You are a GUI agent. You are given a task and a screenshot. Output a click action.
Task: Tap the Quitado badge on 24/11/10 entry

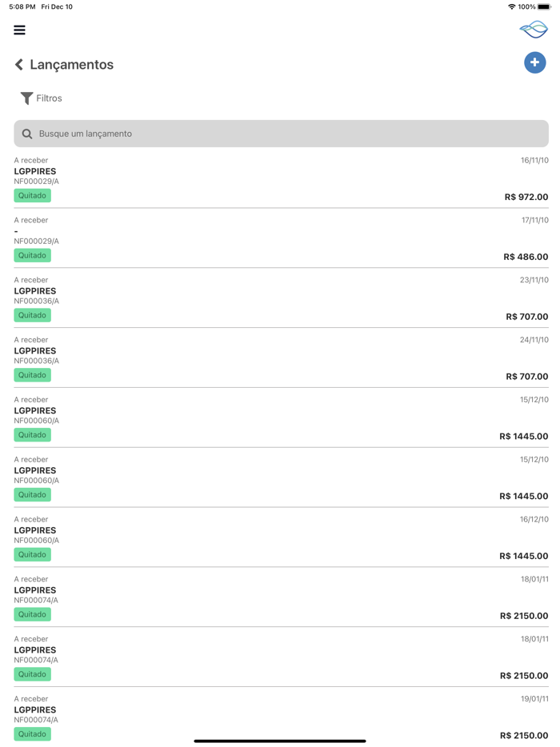point(32,375)
